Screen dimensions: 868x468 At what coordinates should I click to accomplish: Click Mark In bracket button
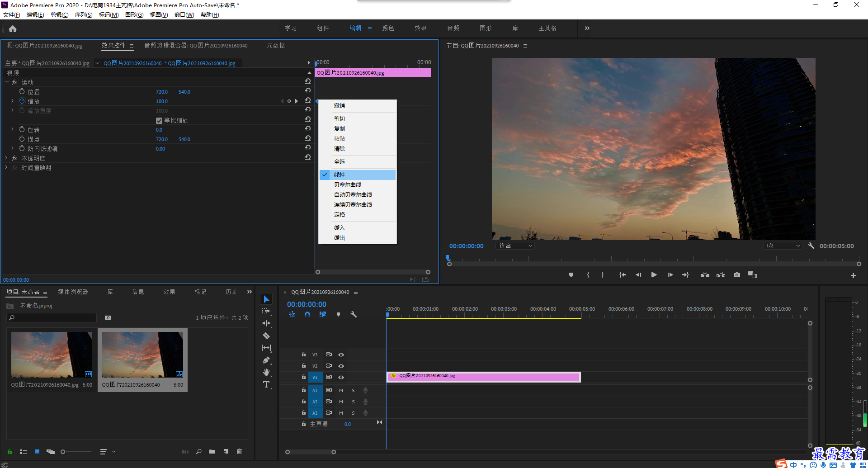(x=588, y=275)
